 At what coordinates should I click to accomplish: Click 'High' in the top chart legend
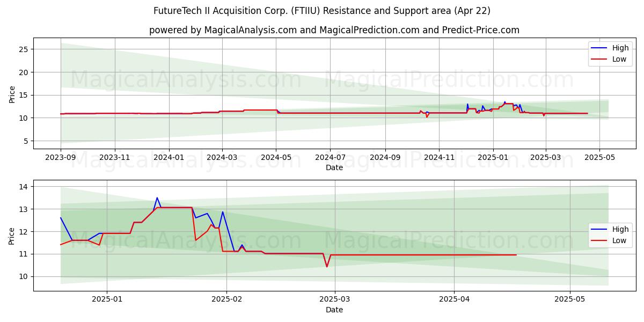tap(620, 48)
